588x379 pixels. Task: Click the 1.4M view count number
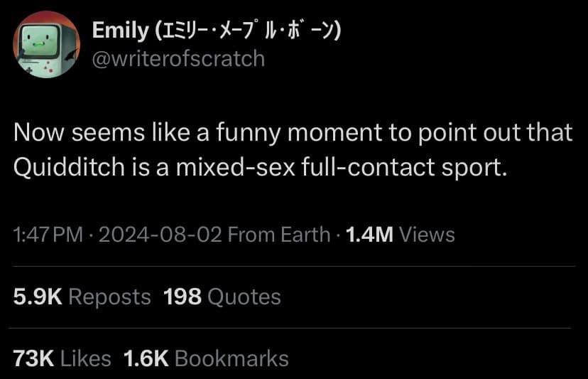[369, 234]
